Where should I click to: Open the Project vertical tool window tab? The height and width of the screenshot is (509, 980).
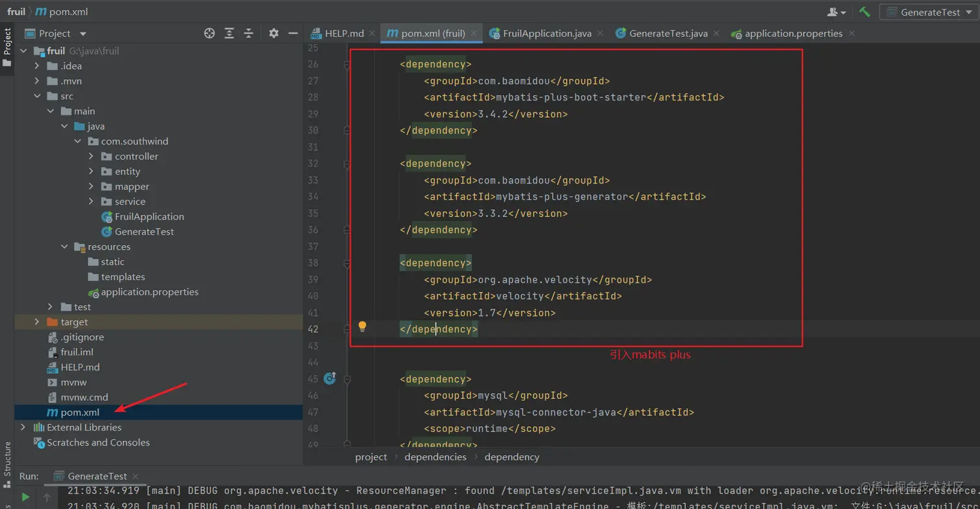[7, 47]
